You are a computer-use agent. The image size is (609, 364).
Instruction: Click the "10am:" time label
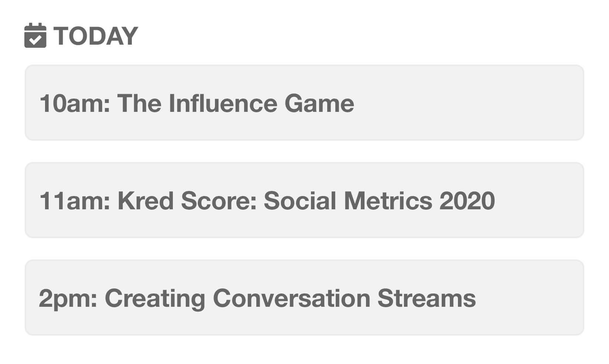(x=75, y=103)
